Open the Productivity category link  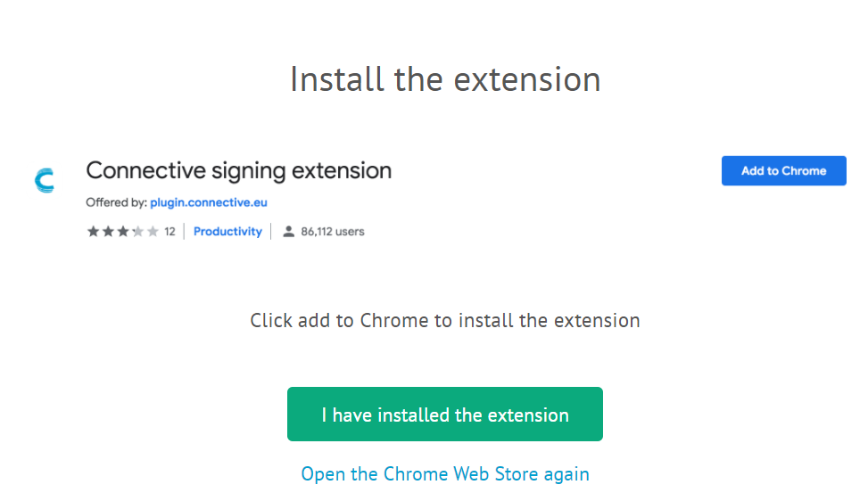pyautogui.click(x=227, y=232)
